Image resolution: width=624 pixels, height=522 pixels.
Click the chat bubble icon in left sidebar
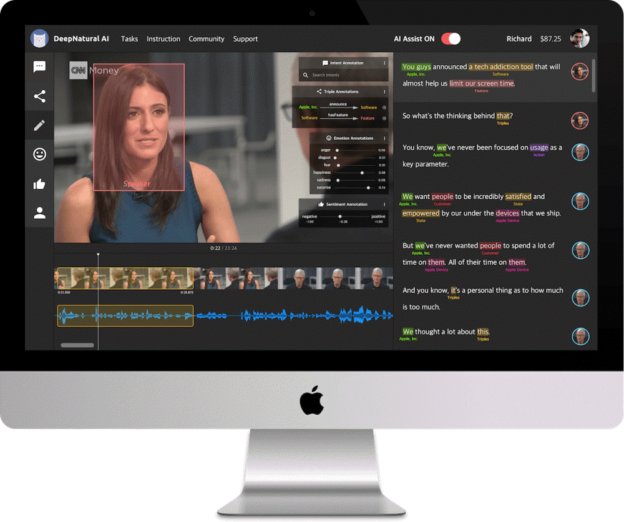click(x=40, y=67)
